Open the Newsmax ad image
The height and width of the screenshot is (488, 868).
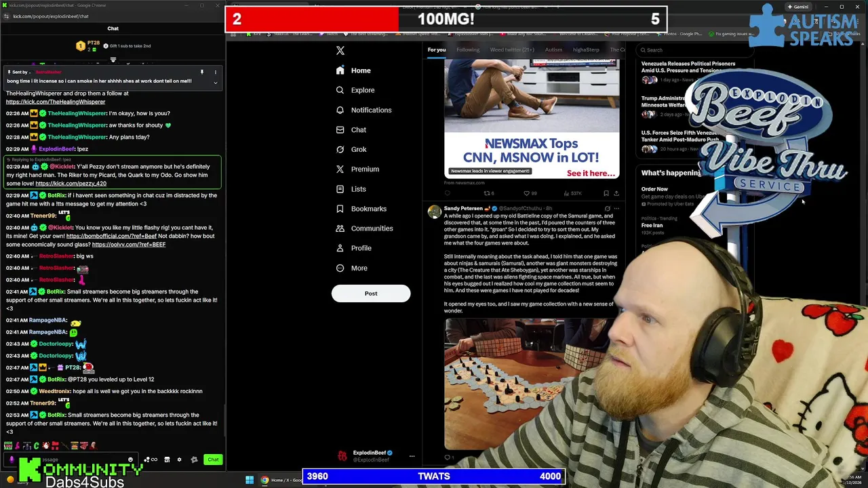click(532, 119)
